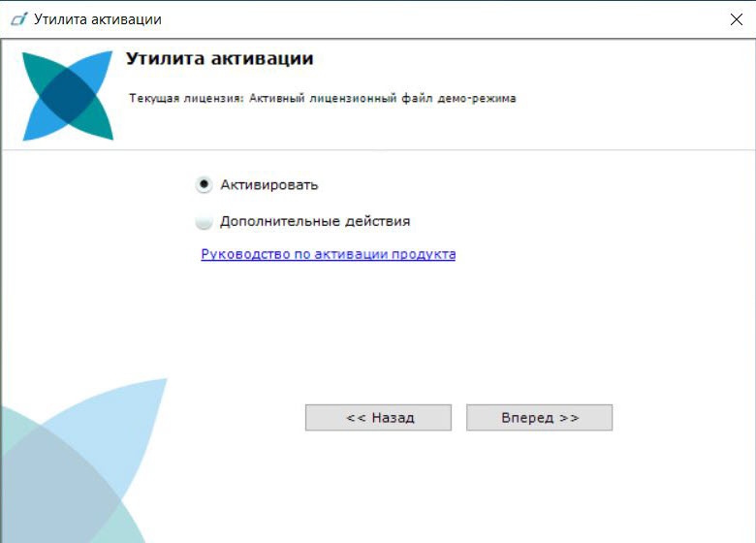Select the Дополнительные действия radio button
Screen dimensions: 756x543
(204, 221)
